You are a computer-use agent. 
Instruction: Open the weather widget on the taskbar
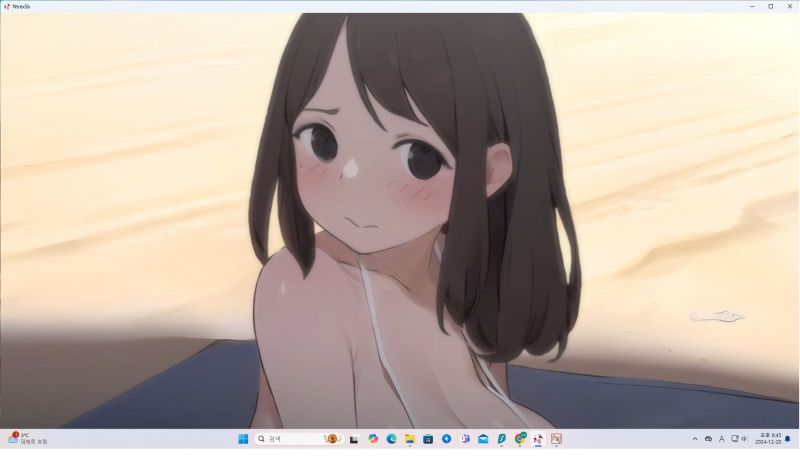(28, 439)
